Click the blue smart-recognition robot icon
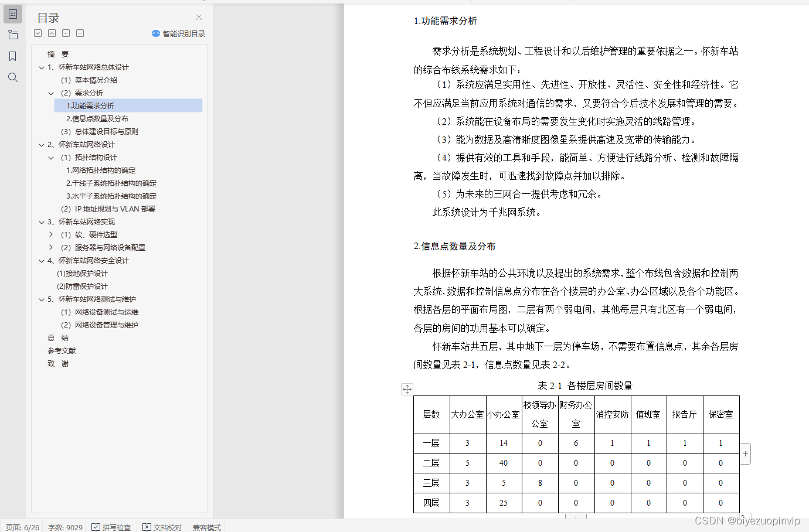 click(x=155, y=33)
